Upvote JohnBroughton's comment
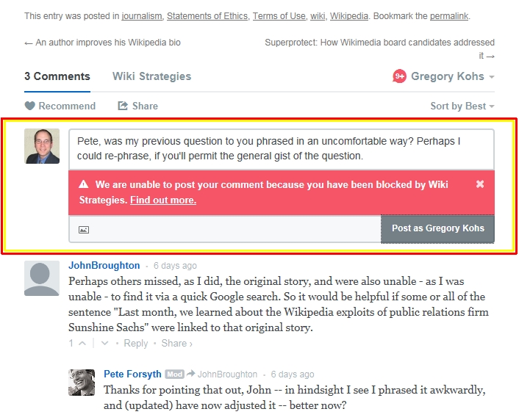 point(82,344)
